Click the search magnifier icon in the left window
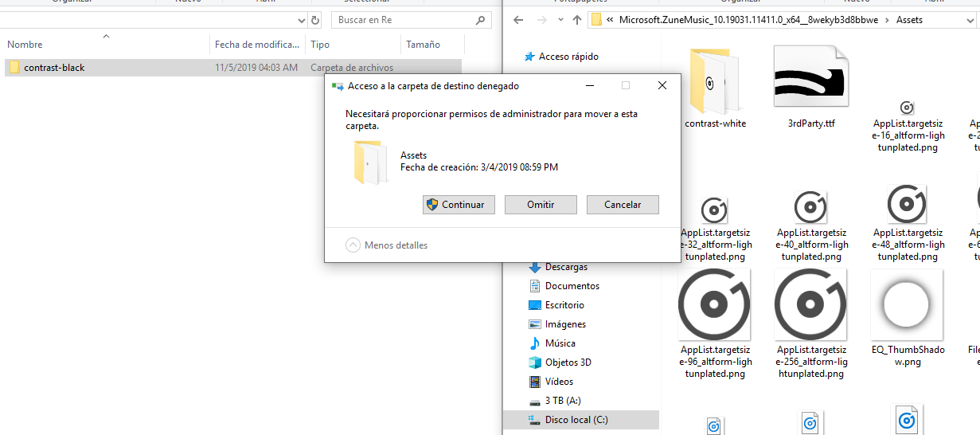The height and width of the screenshot is (435, 980). (479, 20)
